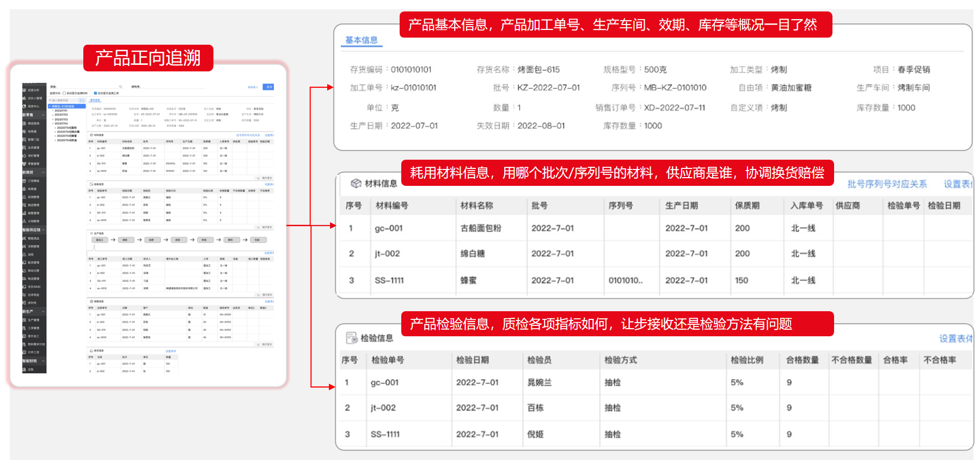Viewport: 980px width, 460px height.
Task: Open the 基本信息 tab in the enlarged panel
Action: pos(362,40)
